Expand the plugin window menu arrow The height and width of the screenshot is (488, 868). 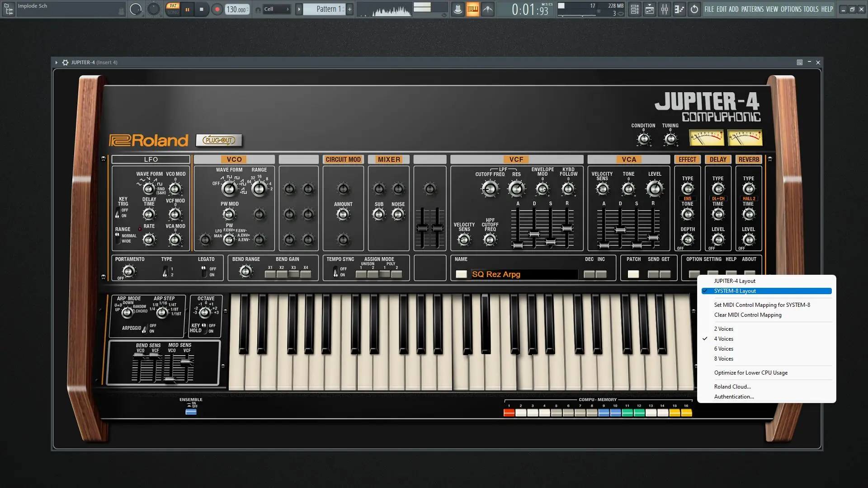point(56,62)
